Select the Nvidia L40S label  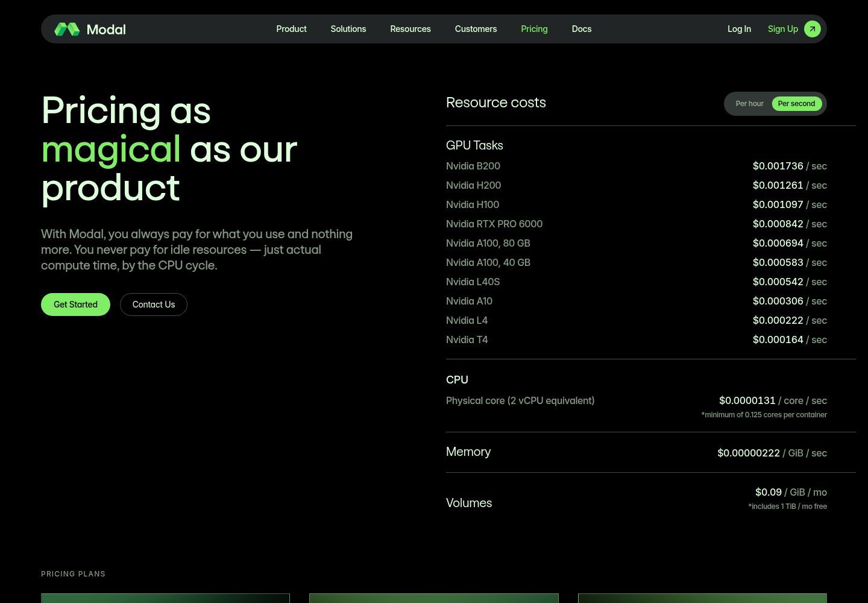point(473,282)
